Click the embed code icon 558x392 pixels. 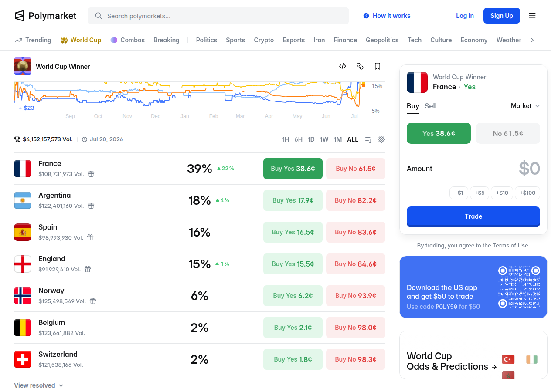(x=343, y=66)
